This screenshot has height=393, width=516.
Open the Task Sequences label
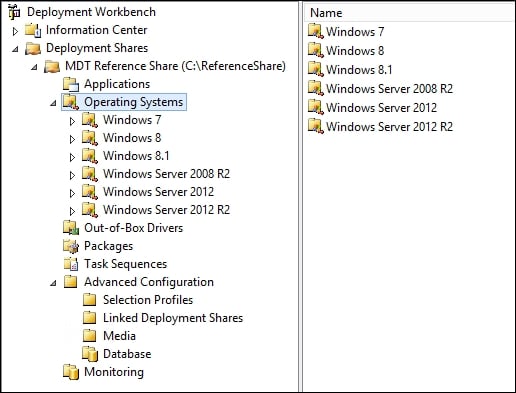pyautogui.click(x=125, y=264)
